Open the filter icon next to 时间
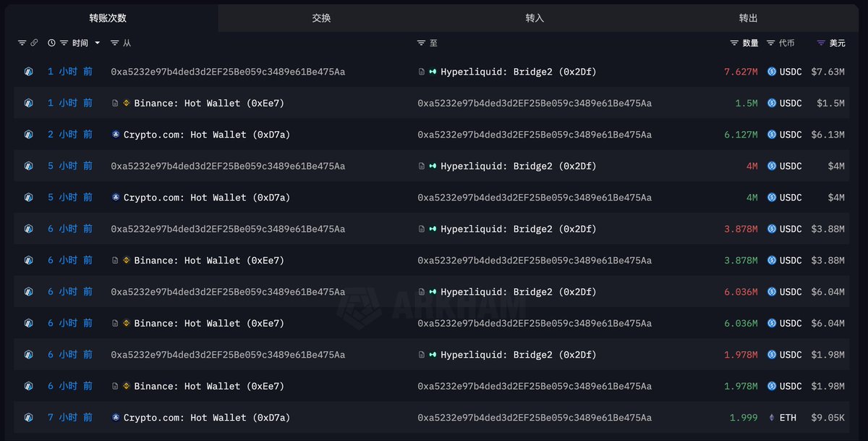This screenshot has height=441, width=868. point(64,43)
